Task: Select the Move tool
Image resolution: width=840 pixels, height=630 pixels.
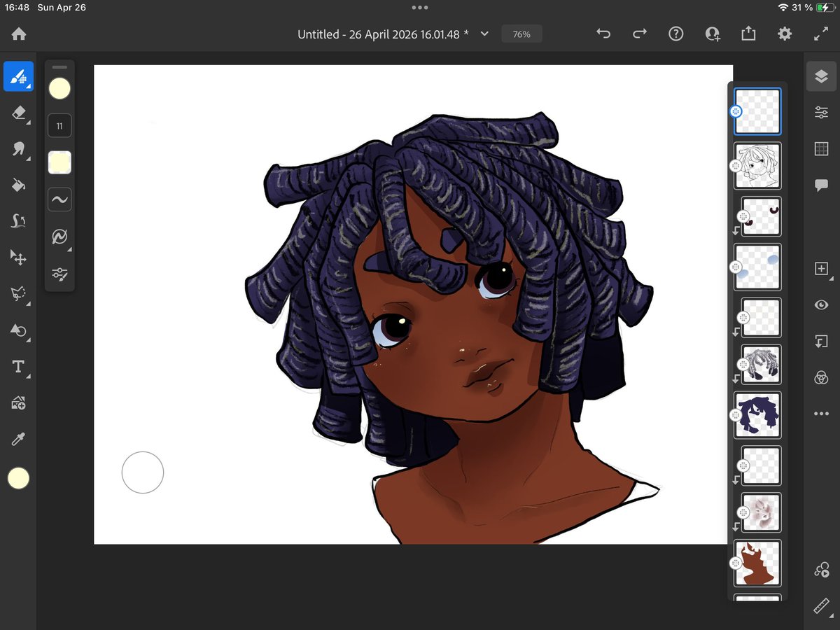Action: [x=18, y=258]
